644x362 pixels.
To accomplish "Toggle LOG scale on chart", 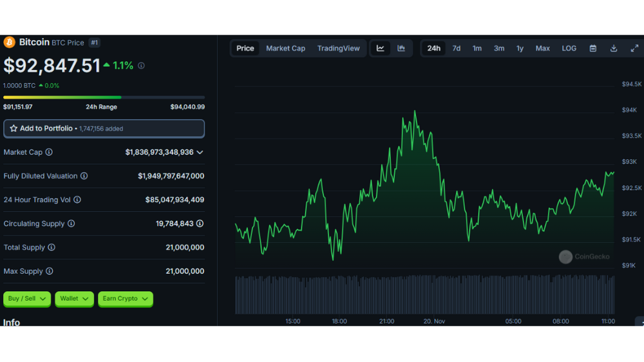I will (x=569, y=48).
